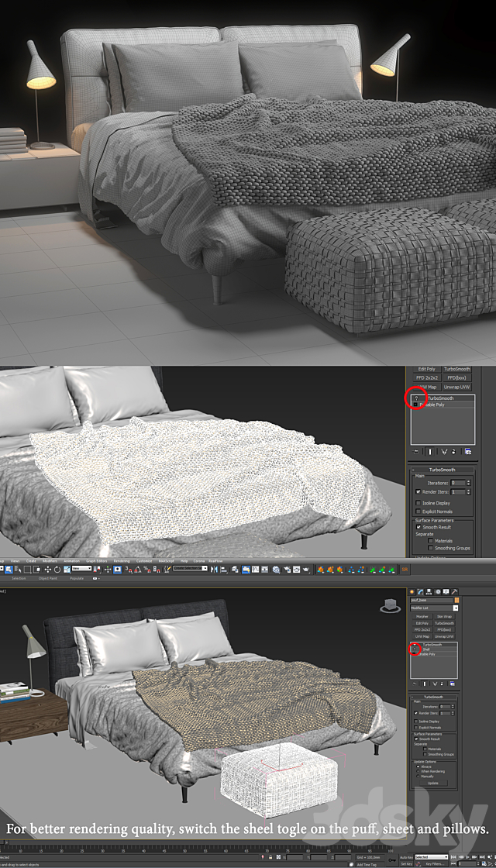
Task: Remove modifier icon under the Shell stack
Action: pyautogui.click(x=442, y=684)
